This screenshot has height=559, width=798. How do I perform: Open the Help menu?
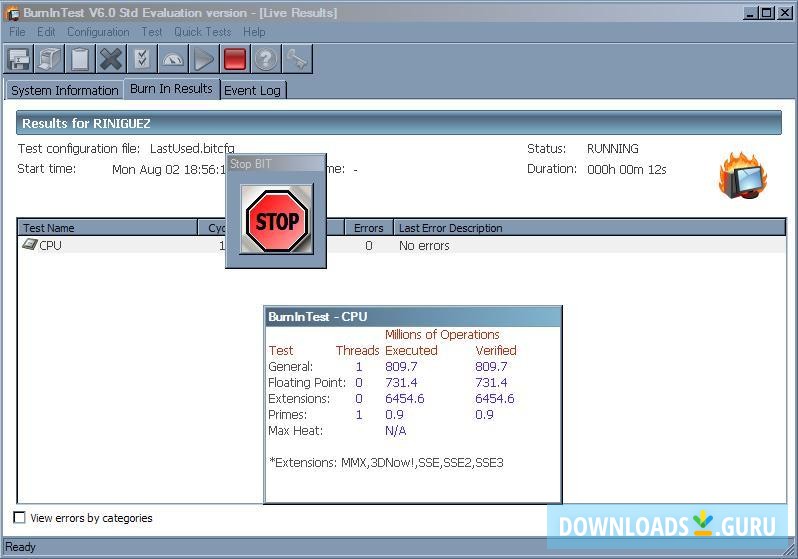254,32
